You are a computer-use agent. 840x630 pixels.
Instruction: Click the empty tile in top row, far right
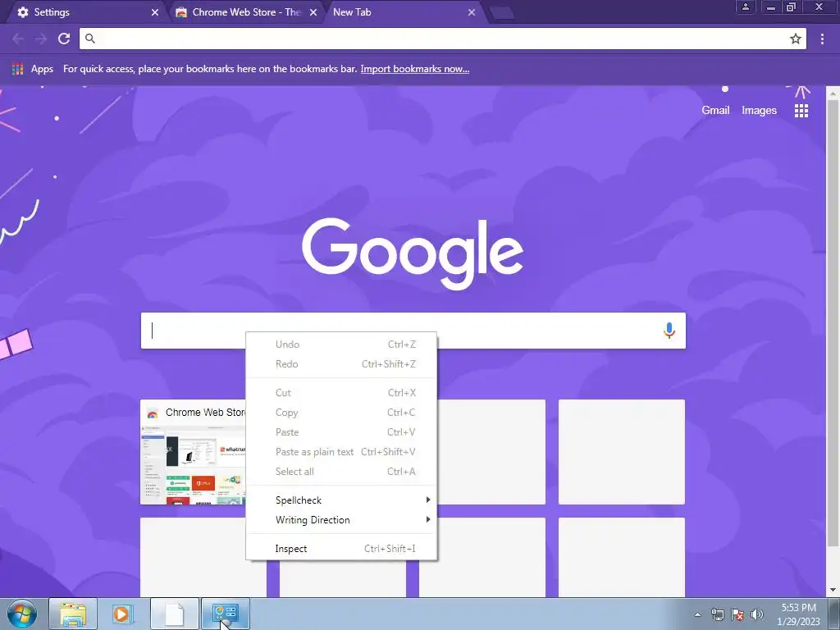622,452
